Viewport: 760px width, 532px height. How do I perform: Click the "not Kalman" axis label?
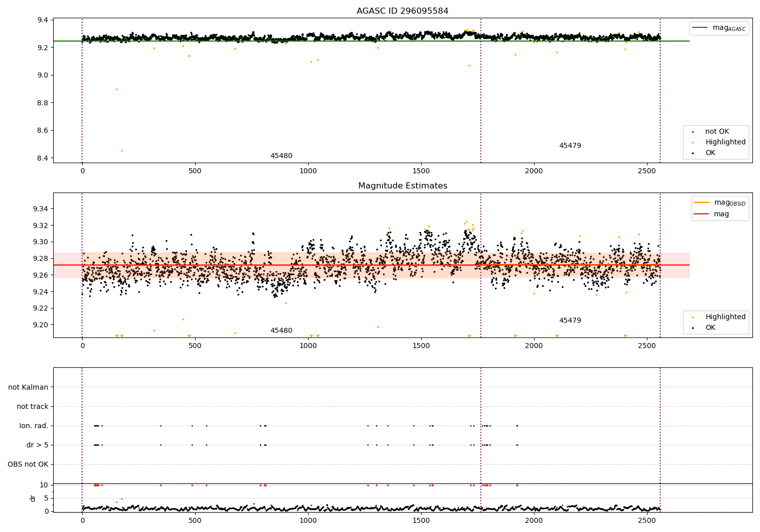click(x=28, y=388)
